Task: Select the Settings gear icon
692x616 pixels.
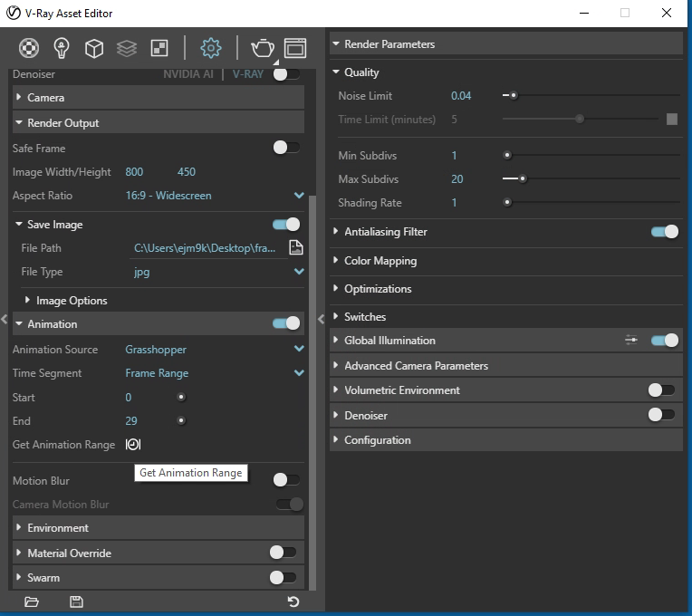Action: tap(211, 48)
